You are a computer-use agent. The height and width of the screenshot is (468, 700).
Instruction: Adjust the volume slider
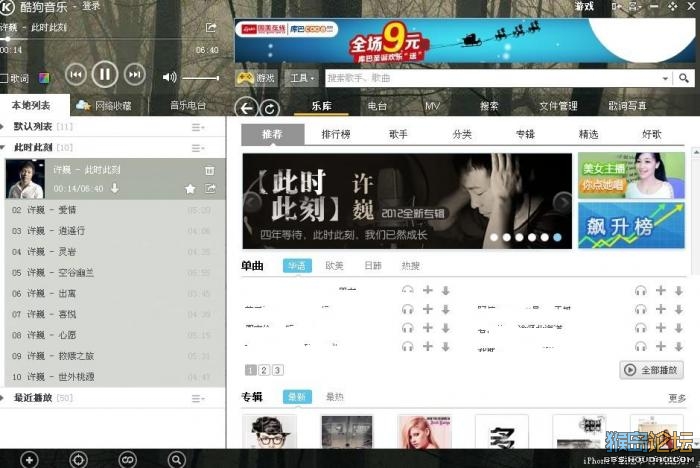[x=200, y=78]
